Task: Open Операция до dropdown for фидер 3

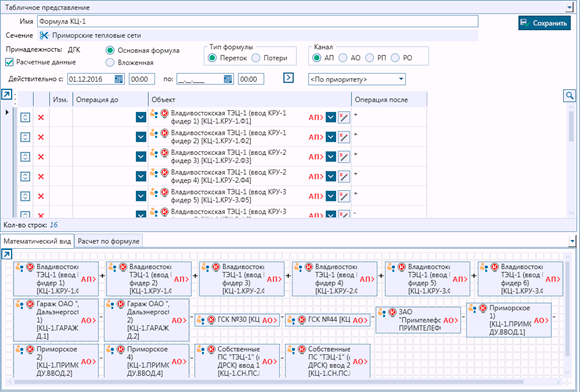Action: [x=141, y=157]
